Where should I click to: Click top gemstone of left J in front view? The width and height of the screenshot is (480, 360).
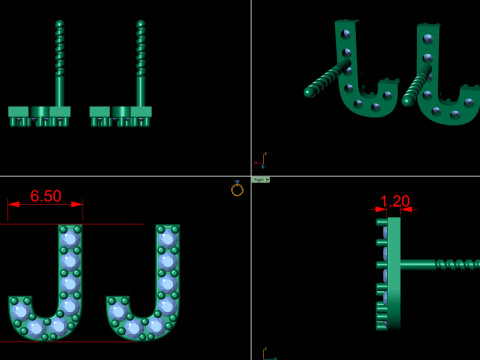[70, 238]
